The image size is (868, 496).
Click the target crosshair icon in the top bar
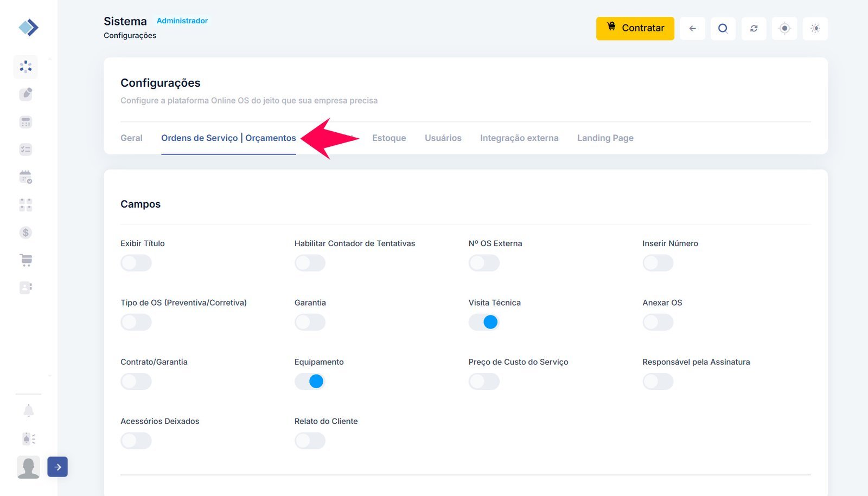(x=784, y=28)
